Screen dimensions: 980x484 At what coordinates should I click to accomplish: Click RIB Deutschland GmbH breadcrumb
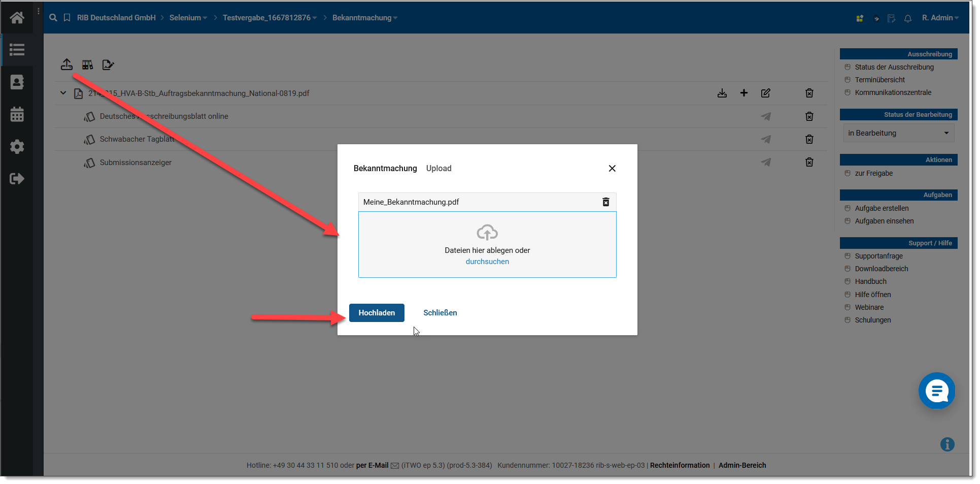(x=116, y=18)
